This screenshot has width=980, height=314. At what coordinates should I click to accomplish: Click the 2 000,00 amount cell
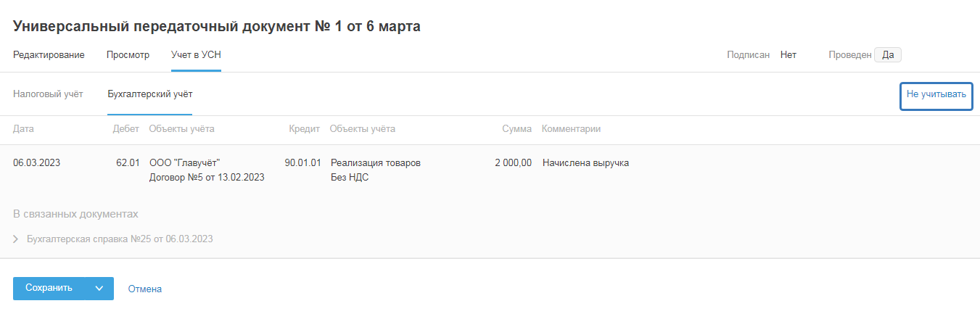pos(513,163)
